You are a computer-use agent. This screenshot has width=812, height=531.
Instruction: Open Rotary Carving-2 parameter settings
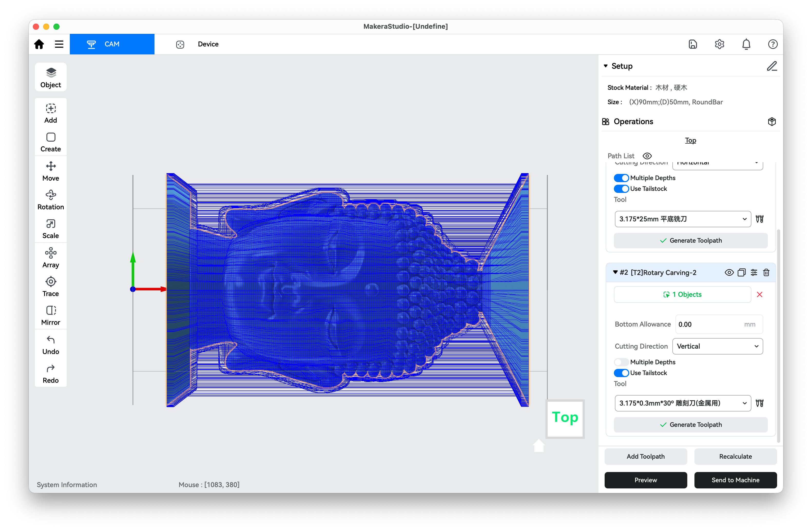(x=754, y=272)
